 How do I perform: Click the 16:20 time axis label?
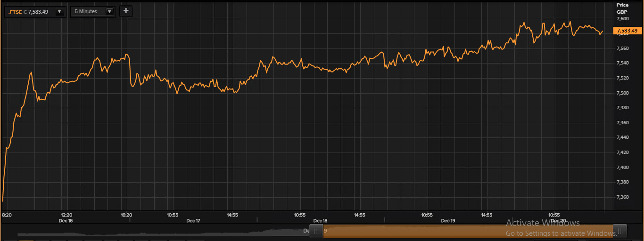(x=126, y=215)
